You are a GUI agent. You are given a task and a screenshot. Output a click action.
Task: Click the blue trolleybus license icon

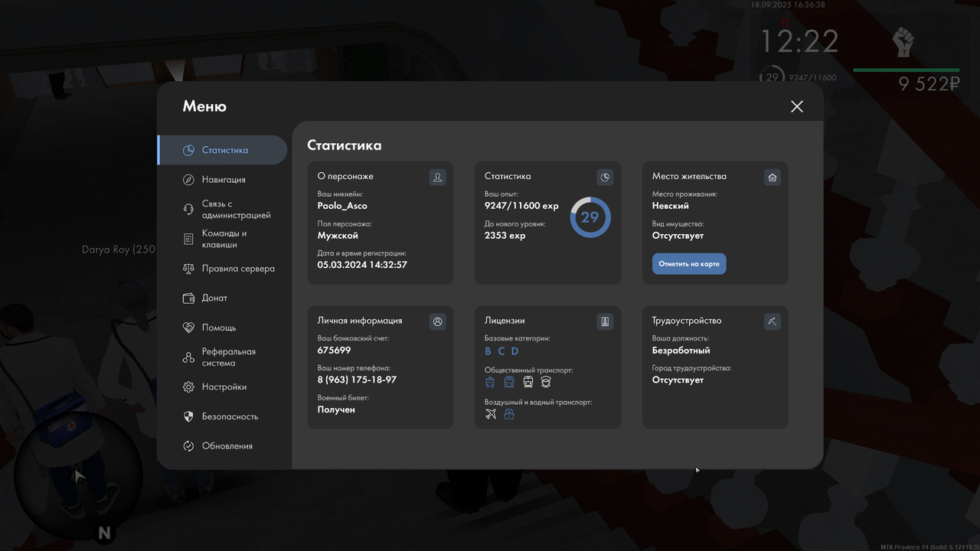click(490, 382)
